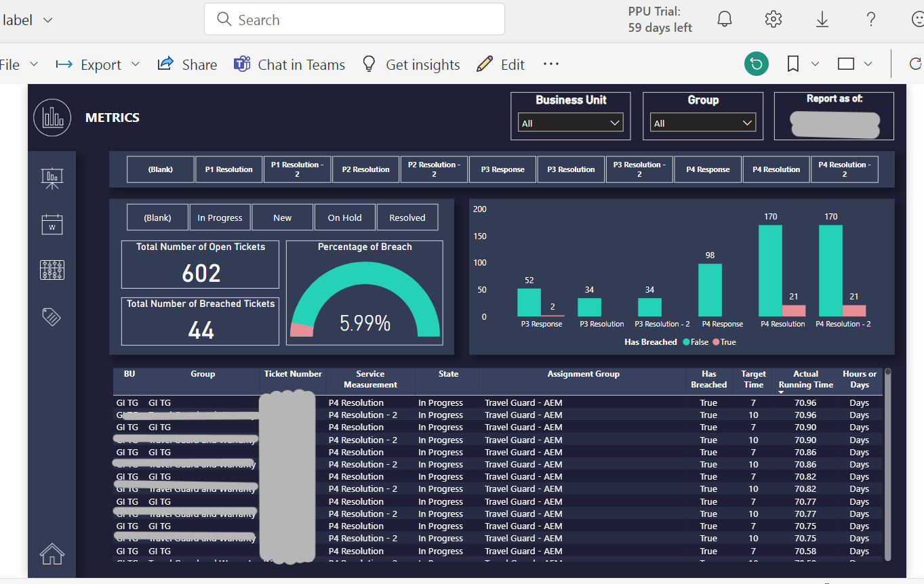This screenshot has height=584, width=924.
Task: Go to the home page icon
Action: tap(52, 553)
